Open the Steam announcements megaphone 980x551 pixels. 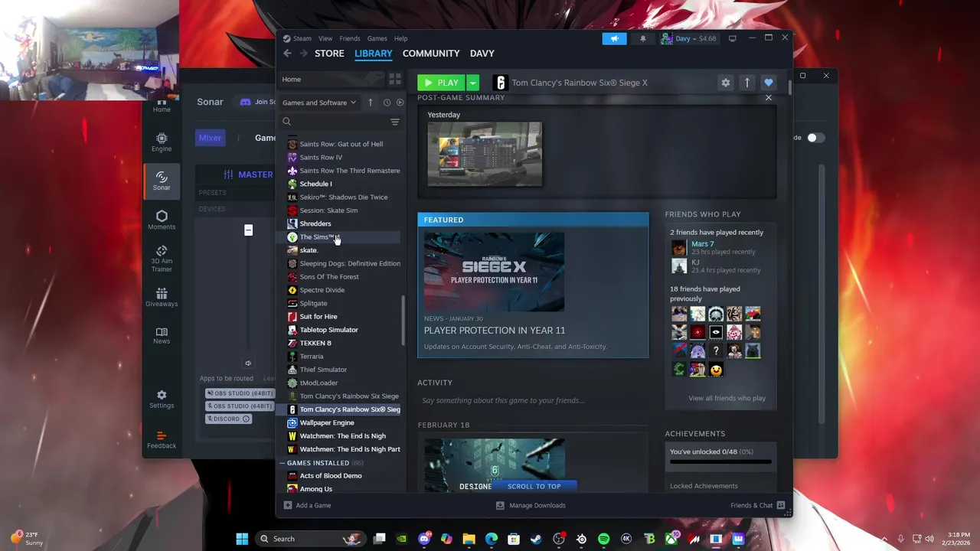click(x=614, y=38)
